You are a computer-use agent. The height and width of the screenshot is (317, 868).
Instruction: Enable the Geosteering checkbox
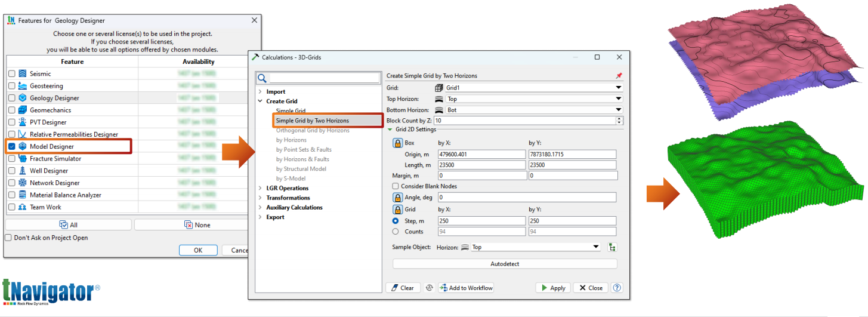(x=12, y=86)
